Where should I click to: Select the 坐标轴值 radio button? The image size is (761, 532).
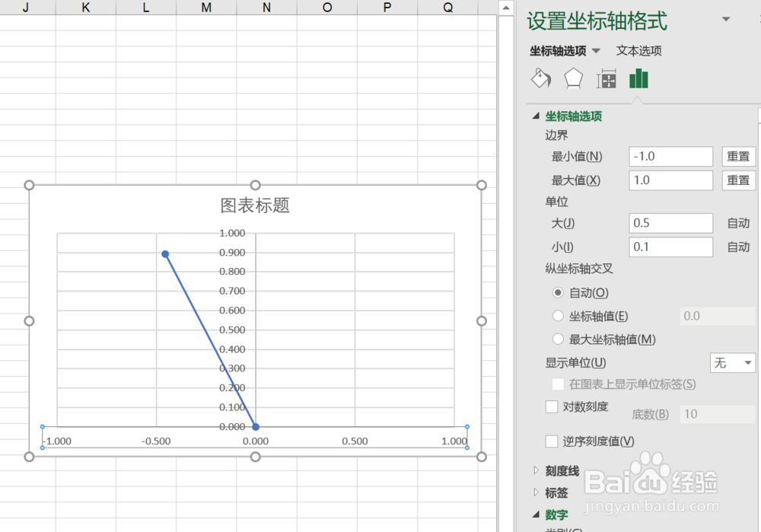[x=558, y=316]
